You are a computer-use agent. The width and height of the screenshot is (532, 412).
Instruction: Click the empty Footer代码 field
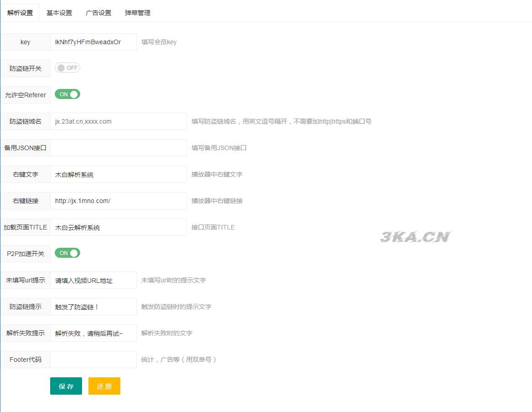click(x=93, y=359)
